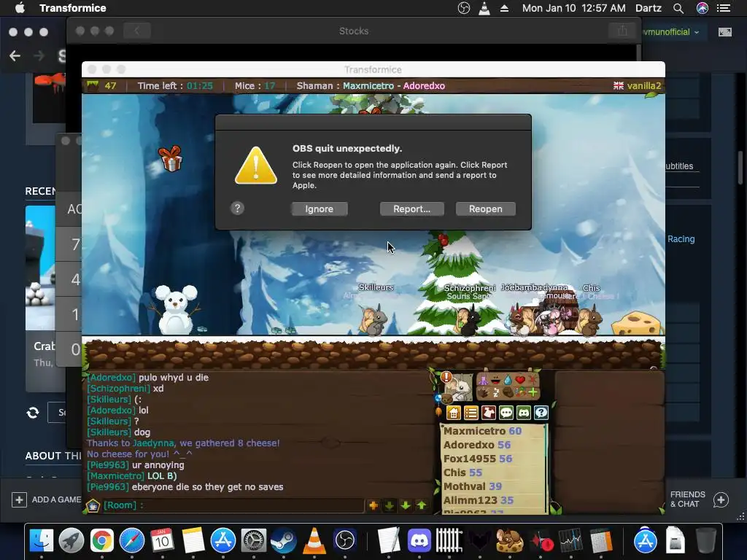The width and height of the screenshot is (747, 560).
Task: Click the vanilla2 room name
Action: (x=644, y=86)
